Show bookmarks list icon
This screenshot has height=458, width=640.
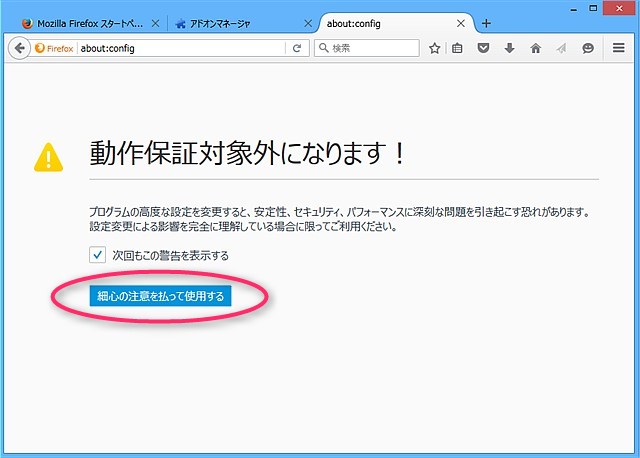[x=458, y=48]
